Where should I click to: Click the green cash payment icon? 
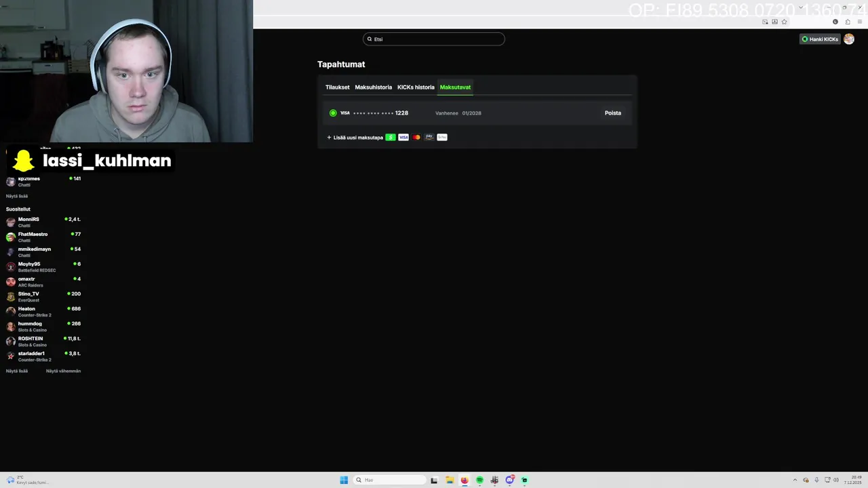391,138
